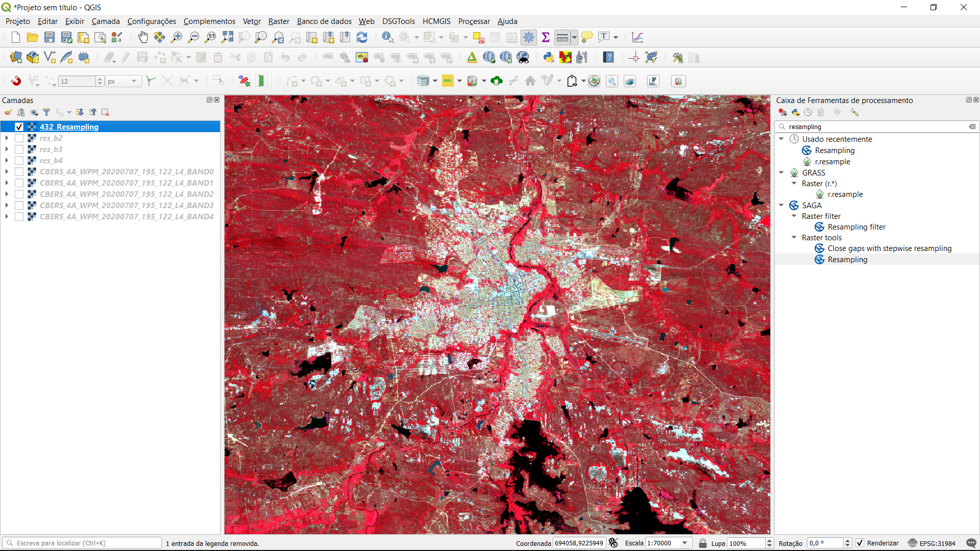Click the Refresh map icon
Viewport: 980px width, 551px height.
pyautogui.click(x=362, y=37)
